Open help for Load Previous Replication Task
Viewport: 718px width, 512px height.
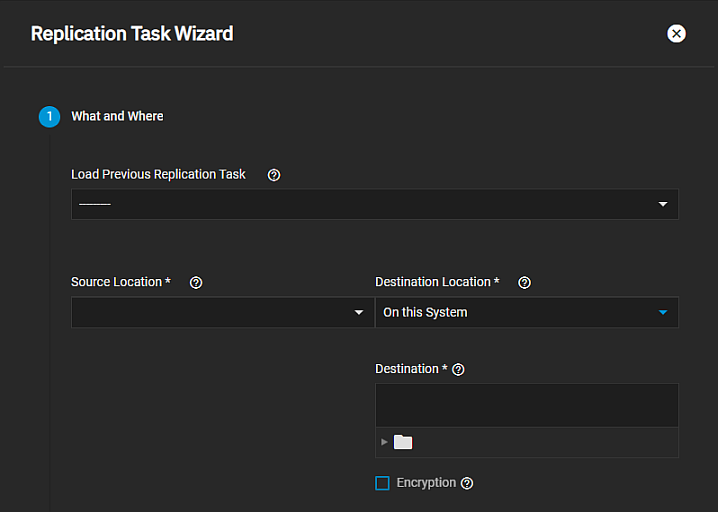pyautogui.click(x=274, y=175)
